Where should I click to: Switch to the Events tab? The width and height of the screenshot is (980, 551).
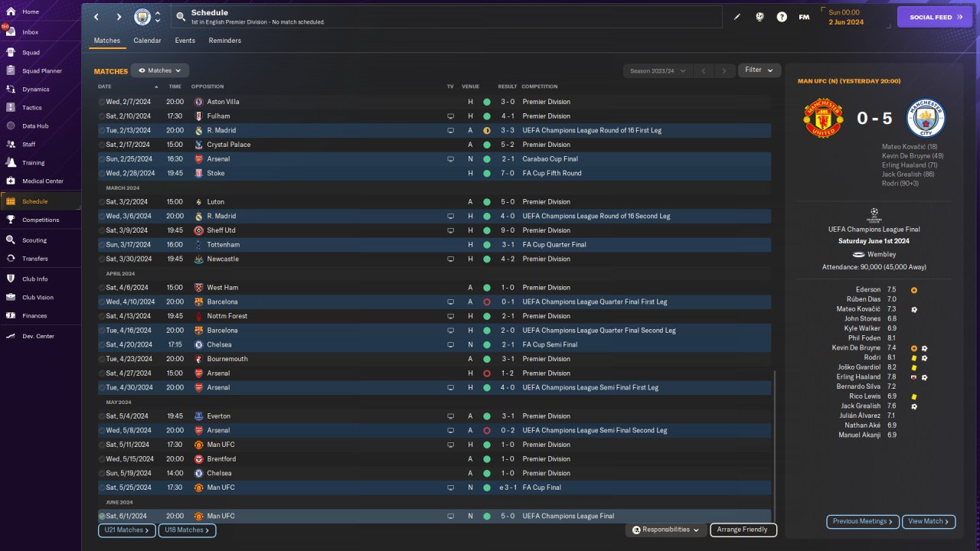pos(185,41)
